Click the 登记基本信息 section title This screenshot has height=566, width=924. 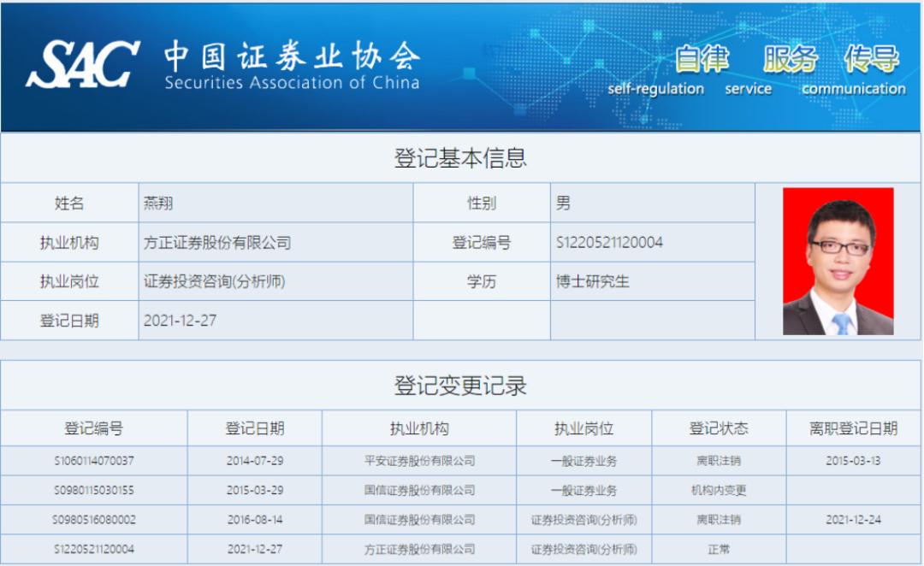tap(460, 158)
